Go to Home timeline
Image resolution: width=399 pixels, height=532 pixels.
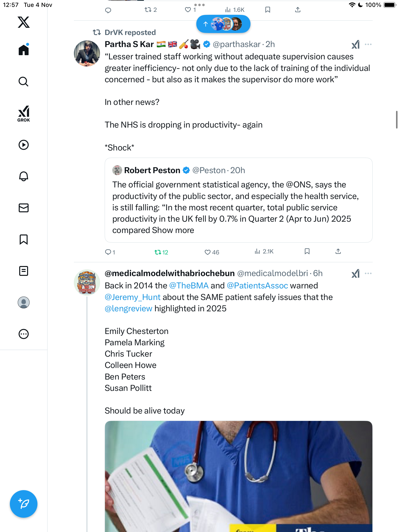pos(24,50)
